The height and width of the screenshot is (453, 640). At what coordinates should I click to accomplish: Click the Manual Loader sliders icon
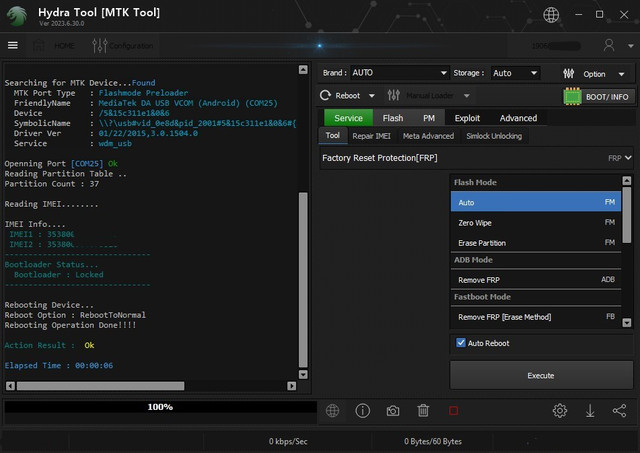(393, 95)
